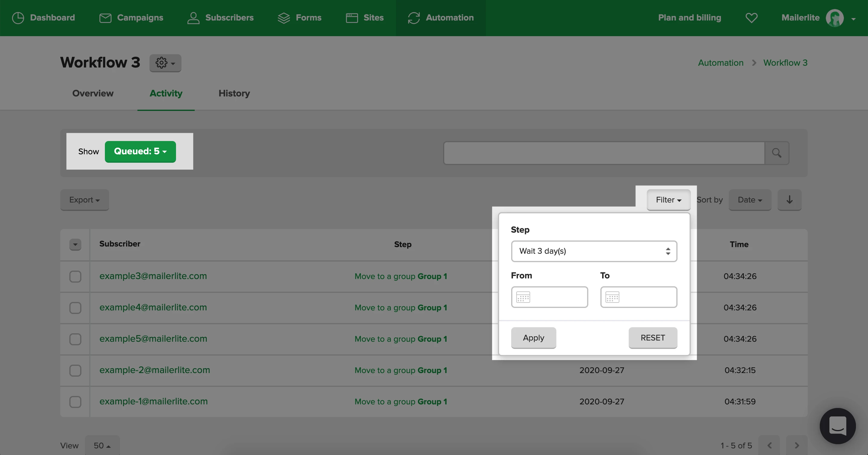Switch to the History tab
Viewport: 868px width, 455px height.
[x=234, y=93]
